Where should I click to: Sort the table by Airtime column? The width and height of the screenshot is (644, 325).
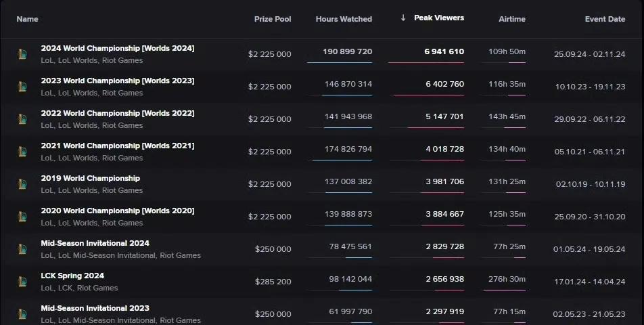pyautogui.click(x=511, y=19)
